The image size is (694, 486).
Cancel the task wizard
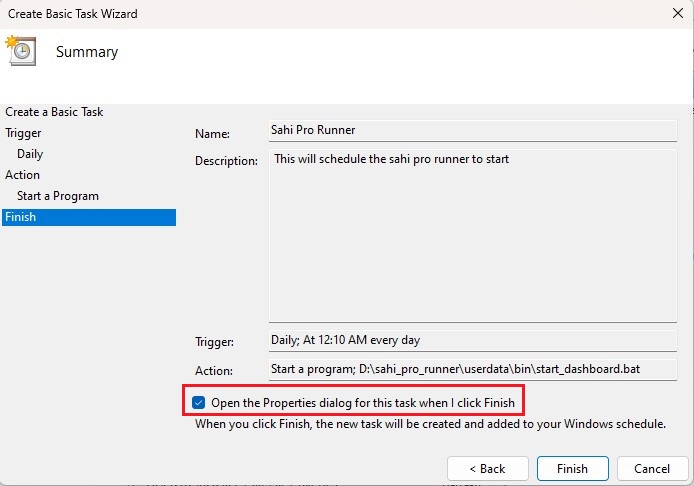[x=651, y=468]
